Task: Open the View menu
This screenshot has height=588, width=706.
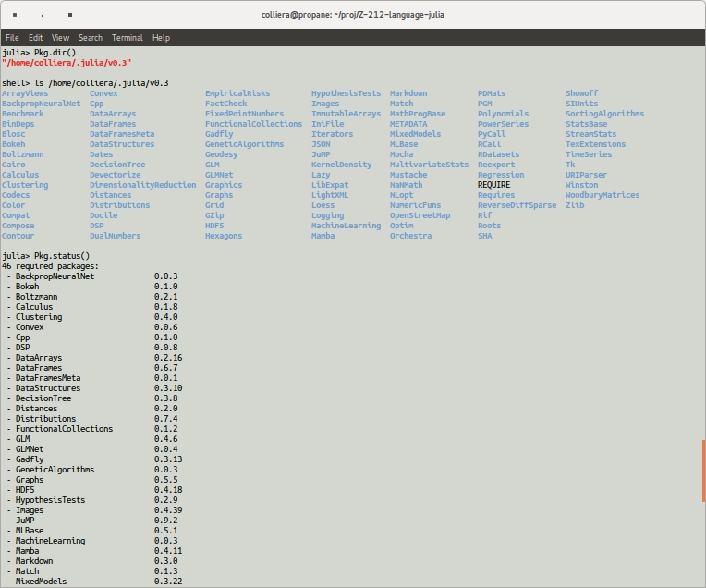Action: pyautogui.click(x=60, y=38)
